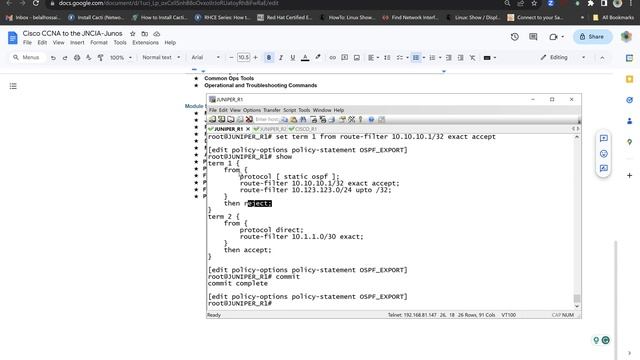Image resolution: width=640 pixels, height=360 pixels.
Task: Open Google Maps in the side panel
Action: coord(629,142)
